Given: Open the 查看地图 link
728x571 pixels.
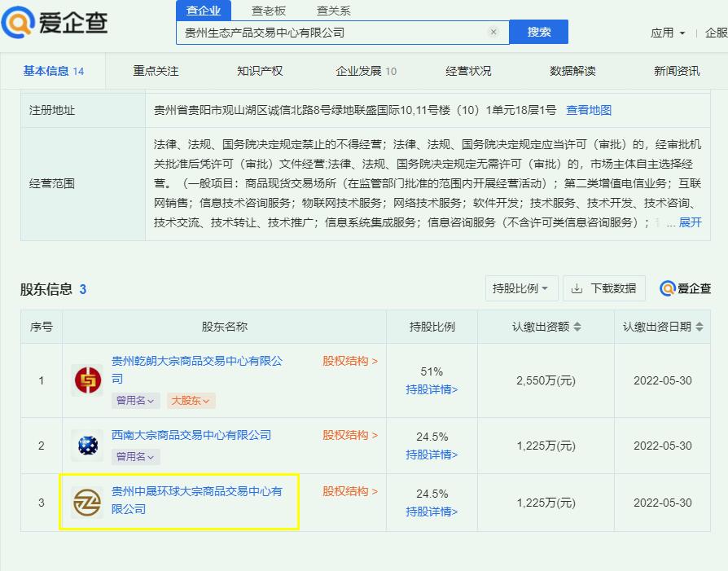Looking at the screenshot, I should pyautogui.click(x=589, y=110).
